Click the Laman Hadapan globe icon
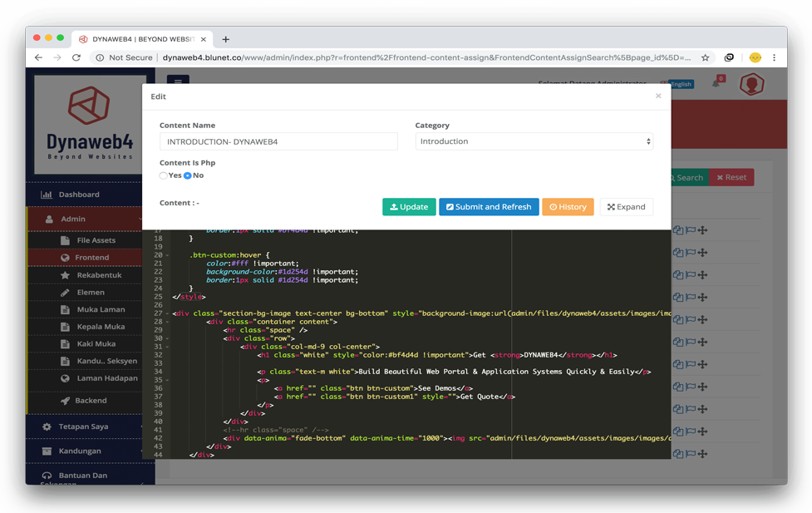 point(65,378)
